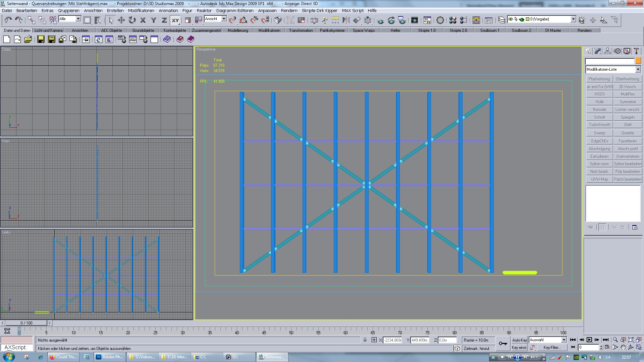The width and height of the screenshot is (644, 362).
Task: Click Zoom magnifier navigation icon
Action: click(x=615, y=340)
